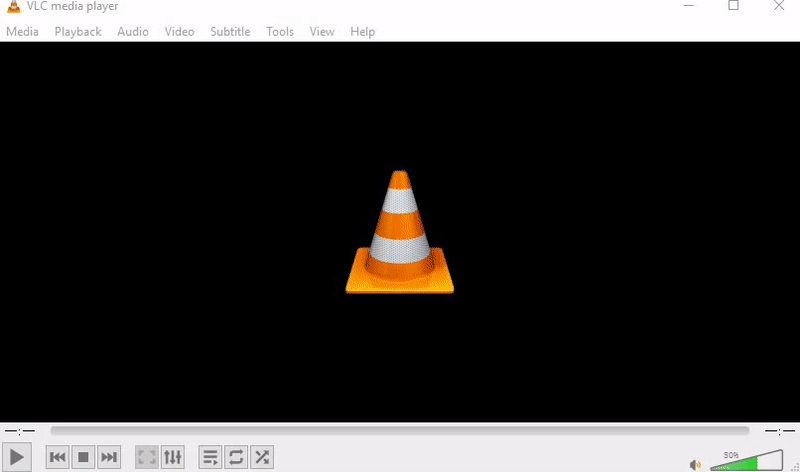Show extended settings equalizer panel
This screenshot has width=800, height=472.
pyautogui.click(x=172, y=457)
